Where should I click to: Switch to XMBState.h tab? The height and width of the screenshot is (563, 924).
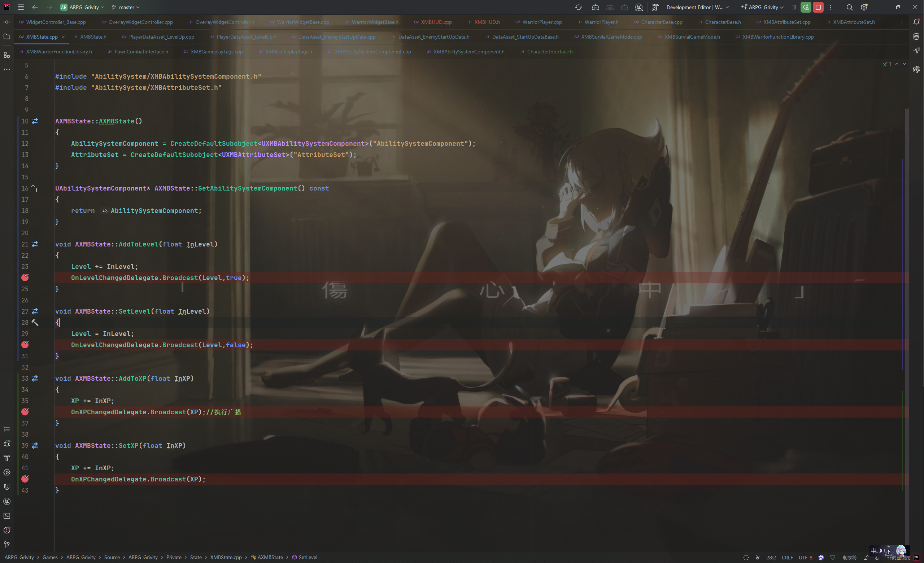(x=90, y=37)
